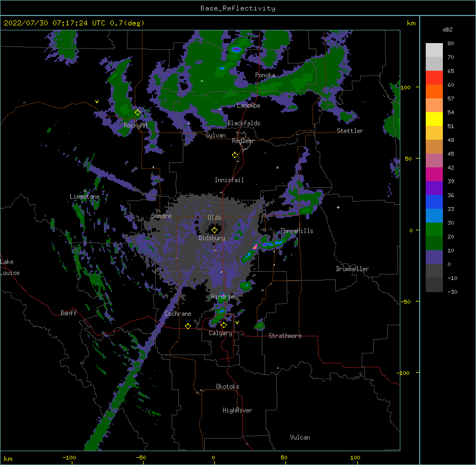Click the yellow V marker east of Calgary

(237, 323)
